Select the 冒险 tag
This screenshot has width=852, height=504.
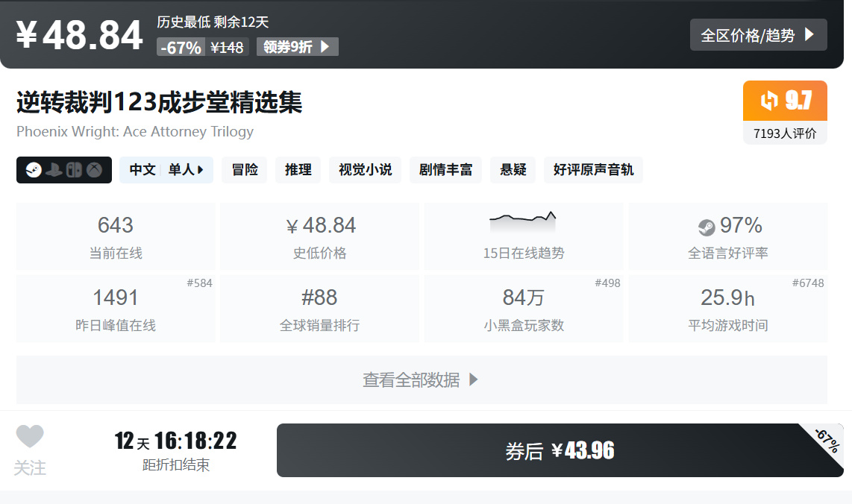(245, 170)
